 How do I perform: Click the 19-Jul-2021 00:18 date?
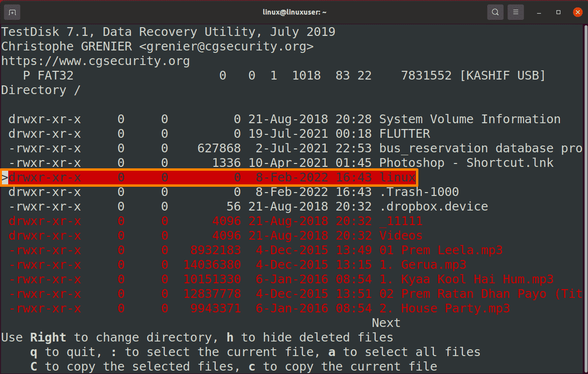310,134
